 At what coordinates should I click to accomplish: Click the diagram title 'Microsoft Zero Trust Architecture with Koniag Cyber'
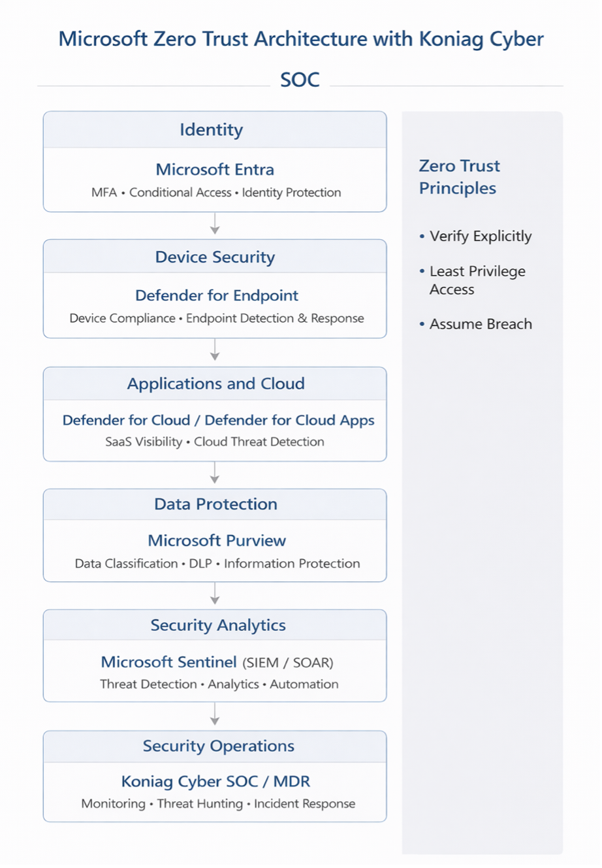pyautogui.click(x=301, y=39)
